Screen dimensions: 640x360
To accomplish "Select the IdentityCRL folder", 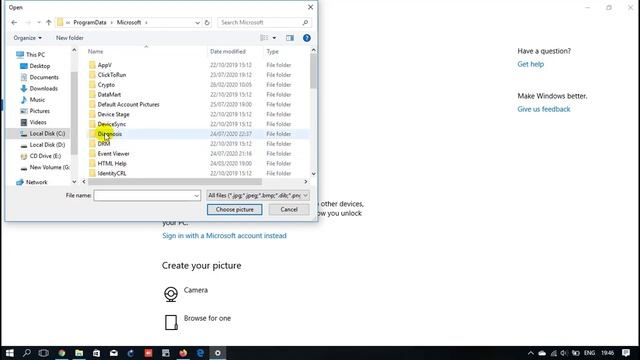I will tap(112, 173).
